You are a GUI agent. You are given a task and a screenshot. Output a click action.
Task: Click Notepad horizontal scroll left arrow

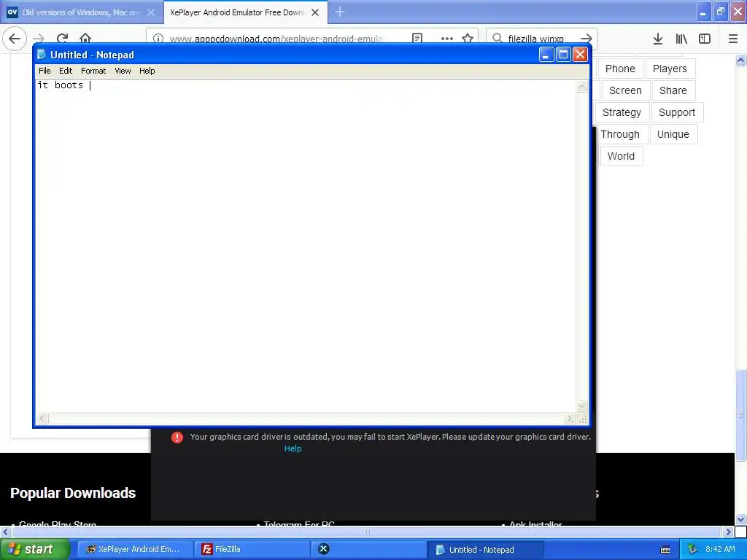pyautogui.click(x=42, y=419)
